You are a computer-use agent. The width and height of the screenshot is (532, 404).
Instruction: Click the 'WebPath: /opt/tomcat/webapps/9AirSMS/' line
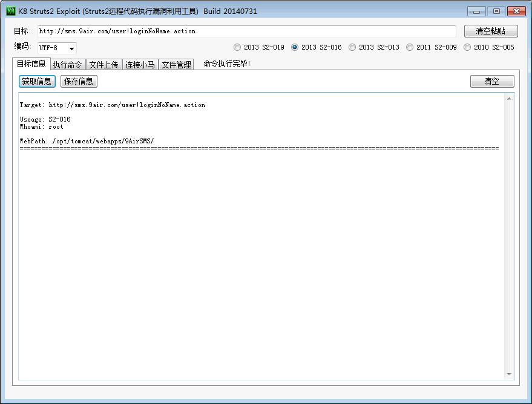coord(87,141)
